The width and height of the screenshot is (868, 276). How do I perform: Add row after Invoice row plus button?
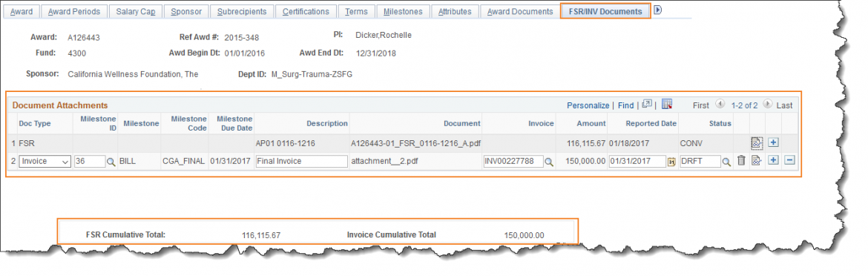click(773, 160)
